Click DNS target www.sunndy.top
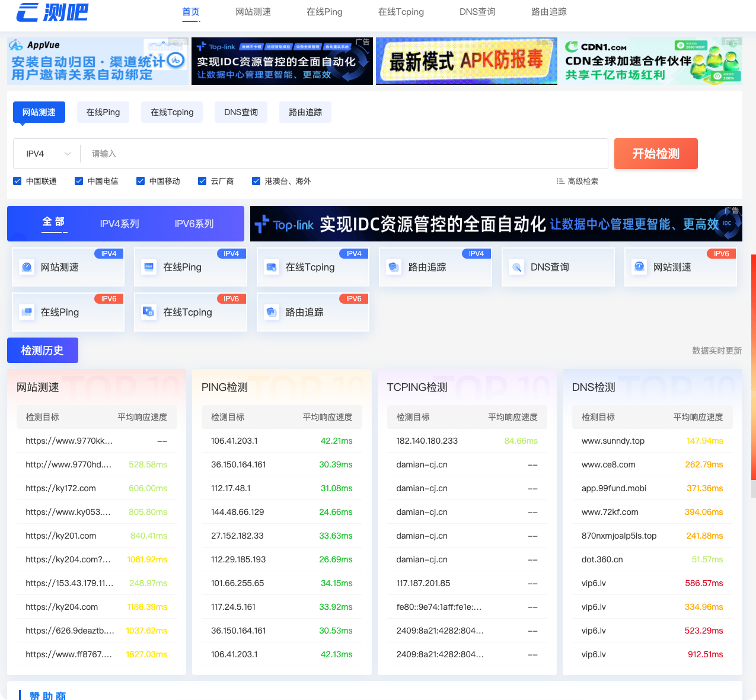The image size is (756, 700). pyautogui.click(x=613, y=441)
